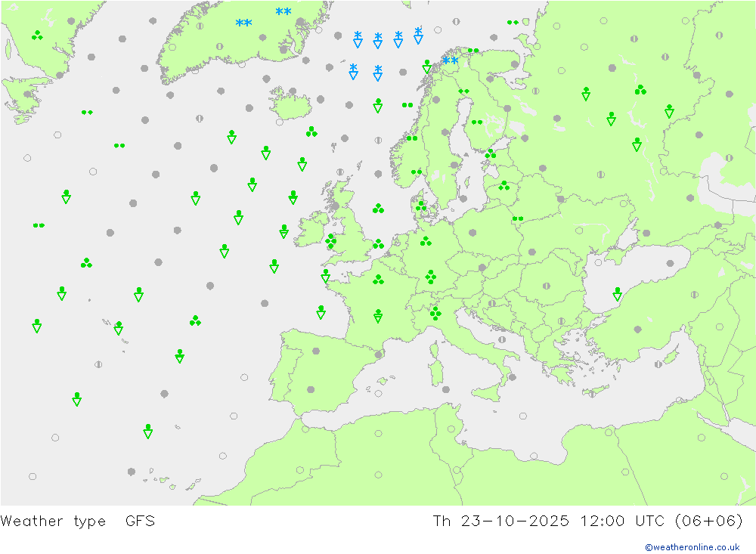Open the weatheronline.co.uk copyright link
Image resolution: width=756 pixels, height=554 pixels.
(692, 546)
